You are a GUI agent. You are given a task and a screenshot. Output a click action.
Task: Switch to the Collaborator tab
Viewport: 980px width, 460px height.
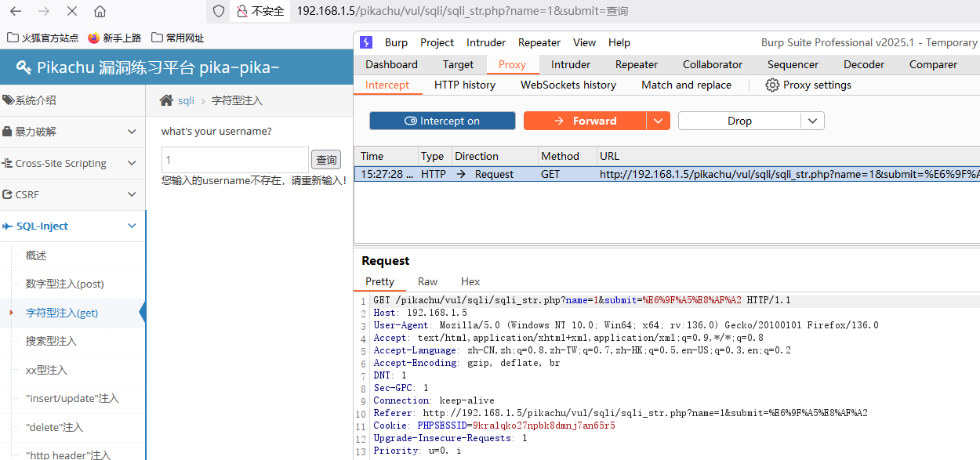tap(712, 64)
